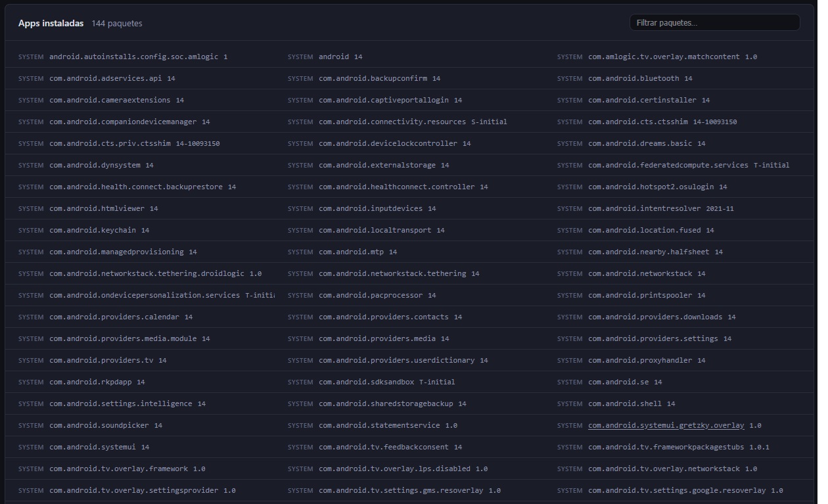828x504 pixels.
Task: Select com.android.companiondevicemanager entry
Action: pos(123,122)
